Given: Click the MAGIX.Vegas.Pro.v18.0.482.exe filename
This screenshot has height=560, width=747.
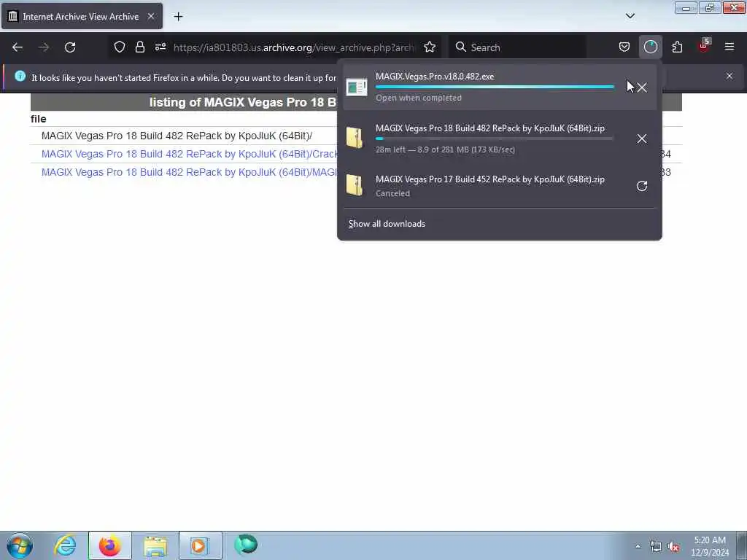Looking at the screenshot, I should click(x=435, y=76).
